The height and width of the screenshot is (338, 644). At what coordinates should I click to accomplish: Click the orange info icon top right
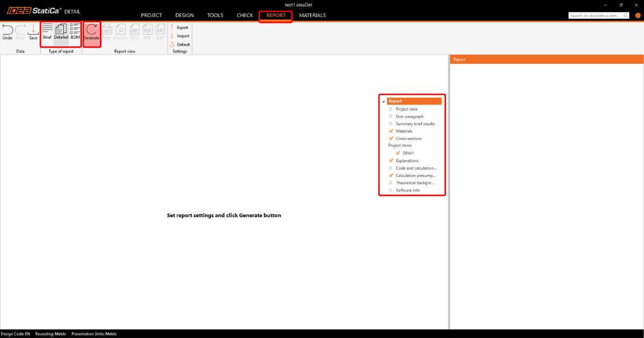click(638, 16)
